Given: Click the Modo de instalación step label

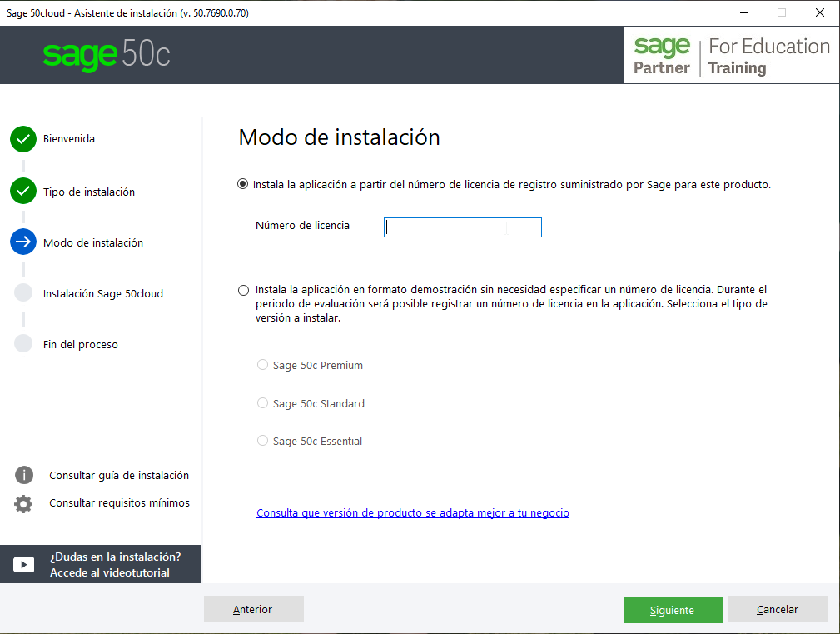Looking at the screenshot, I should coord(93,242).
